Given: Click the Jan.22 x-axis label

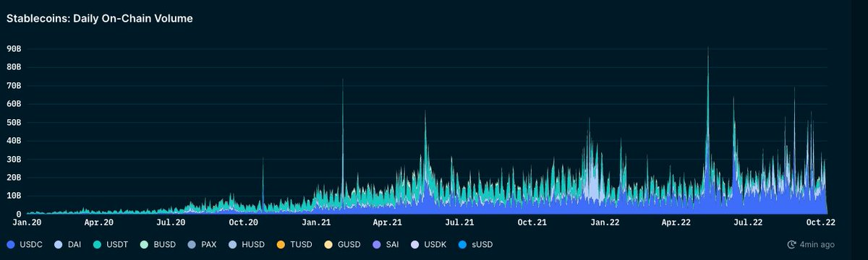Looking at the screenshot, I should click(x=605, y=223).
